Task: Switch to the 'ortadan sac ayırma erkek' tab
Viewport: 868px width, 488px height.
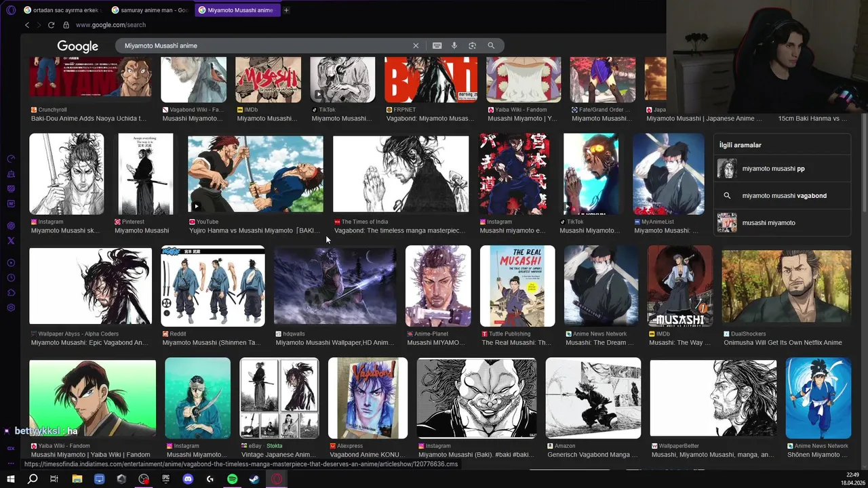Action: [x=62, y=10]
